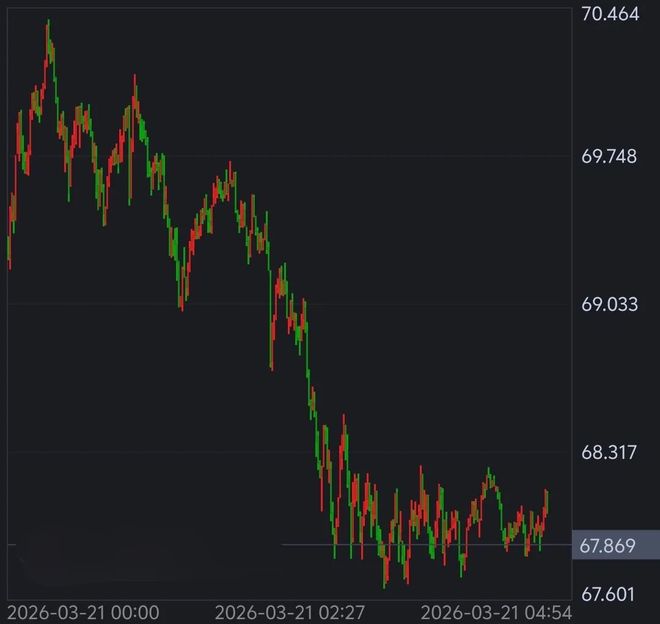Image resolution: width=660 pixels, height=624 pixels.
Task: Click the 2026-03-21 04:54 time label
Action: coord(495,611)
